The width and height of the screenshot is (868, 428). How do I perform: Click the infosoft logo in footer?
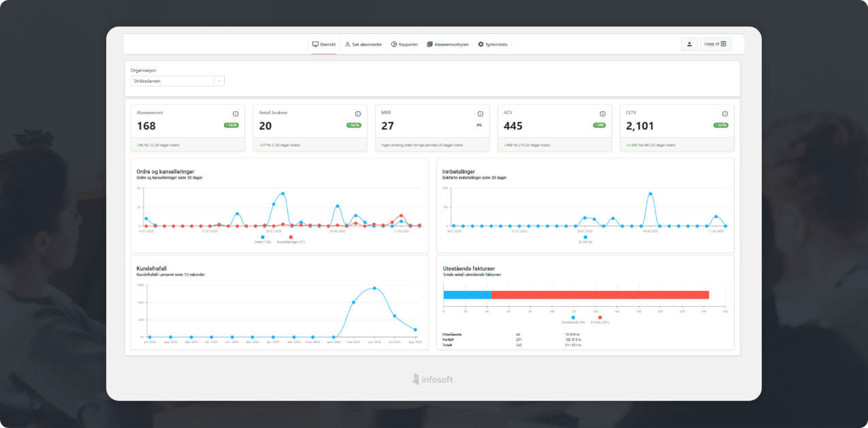click(x=434, y=379)
